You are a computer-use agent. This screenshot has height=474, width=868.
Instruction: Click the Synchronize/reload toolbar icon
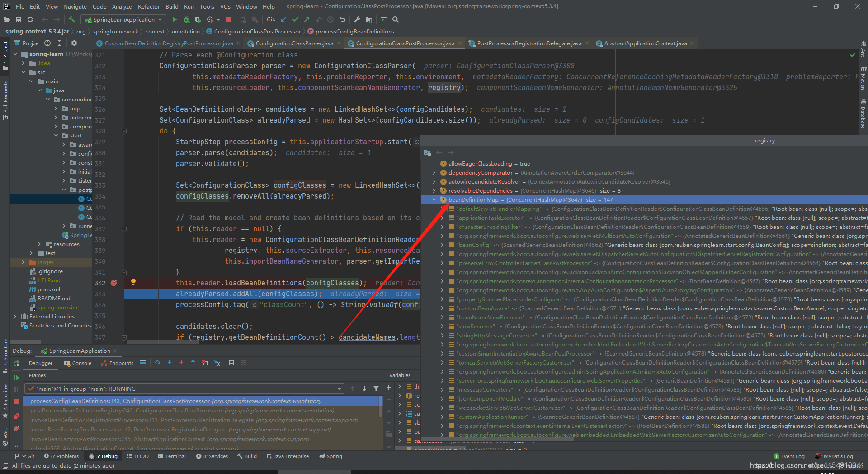click(30, 19)
